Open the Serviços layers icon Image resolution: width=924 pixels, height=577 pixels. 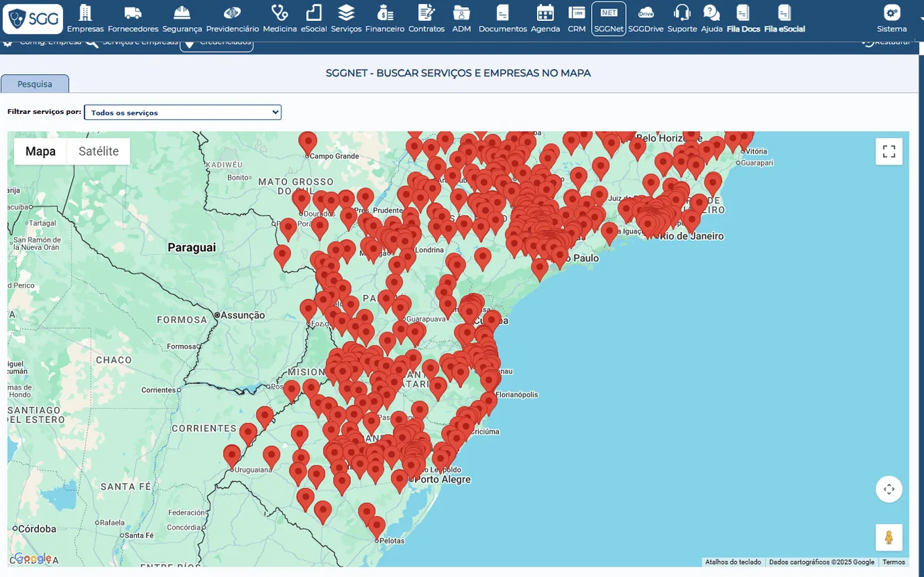[346, 13]
